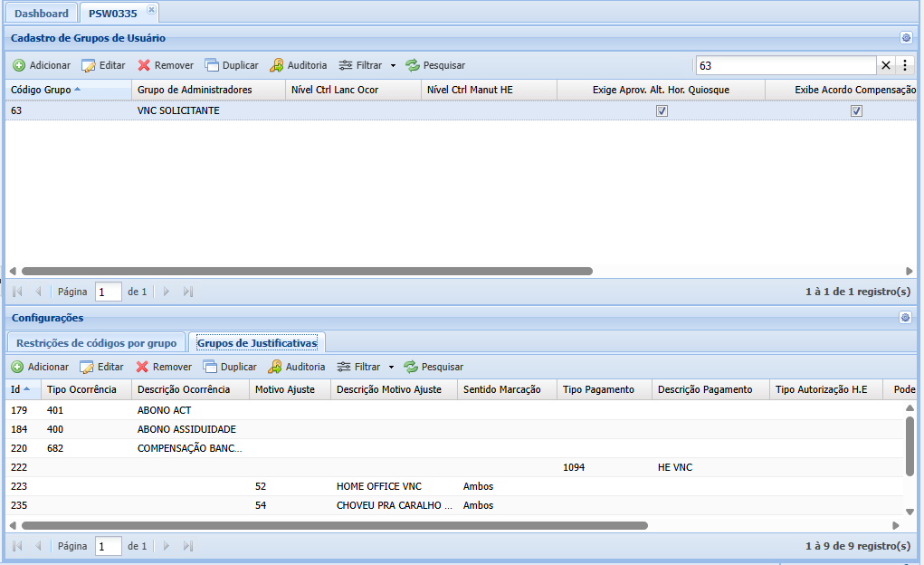Edit the selected user group in upper toolbar
Viewport: 924px width, 565px height.
click(x=104, y=65)
